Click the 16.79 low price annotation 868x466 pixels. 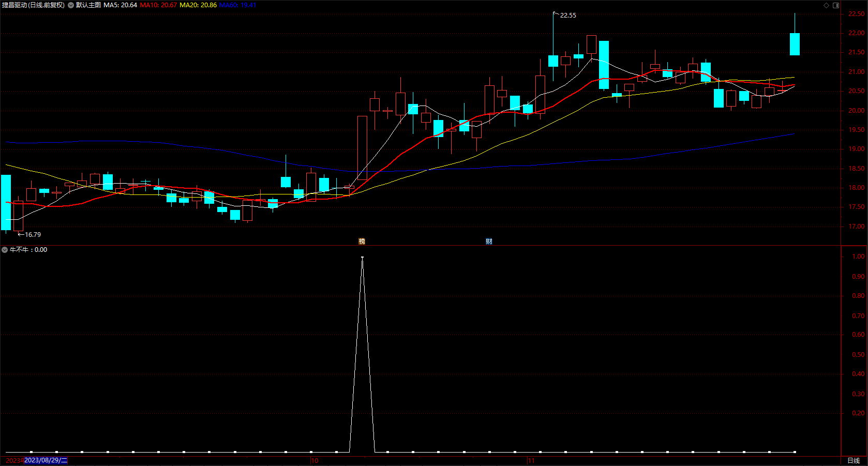tap(33, 235)
